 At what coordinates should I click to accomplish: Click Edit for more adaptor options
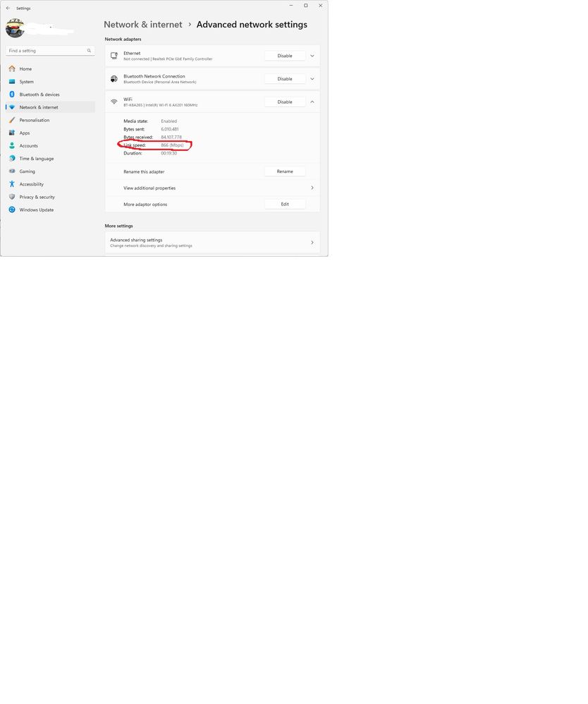pyautogui.click(x=285, y=205)
